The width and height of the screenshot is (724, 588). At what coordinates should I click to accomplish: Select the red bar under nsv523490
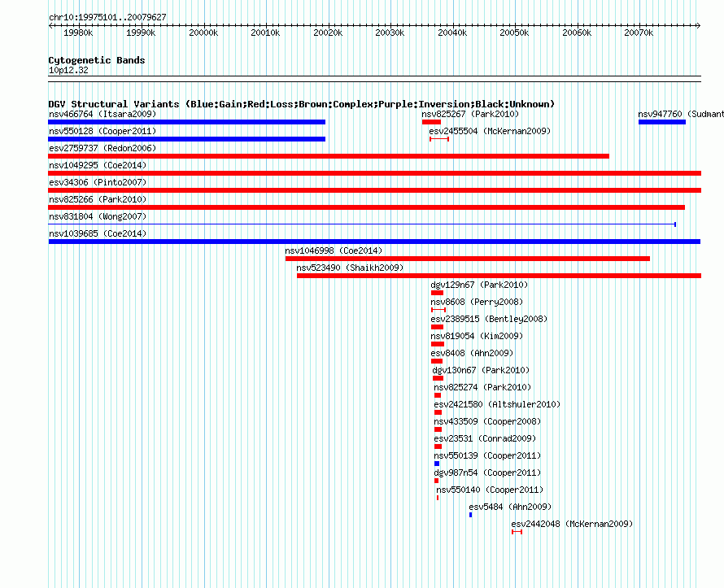tap(499, 276)
